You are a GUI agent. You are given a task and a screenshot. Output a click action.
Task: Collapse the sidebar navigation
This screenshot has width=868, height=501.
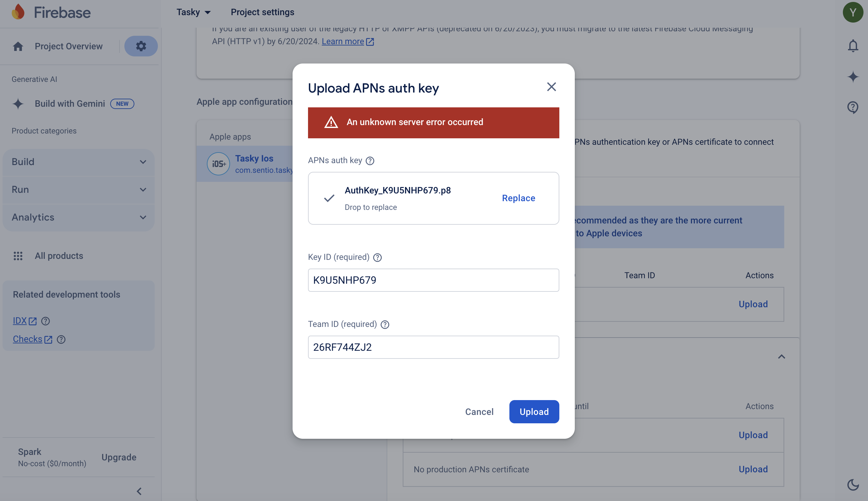(139, 491)
